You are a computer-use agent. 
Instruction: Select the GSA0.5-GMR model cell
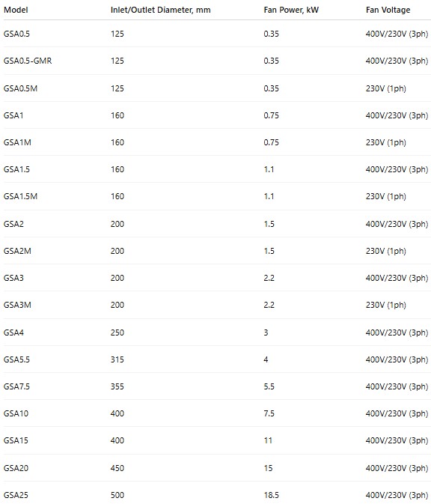(28, 61)
